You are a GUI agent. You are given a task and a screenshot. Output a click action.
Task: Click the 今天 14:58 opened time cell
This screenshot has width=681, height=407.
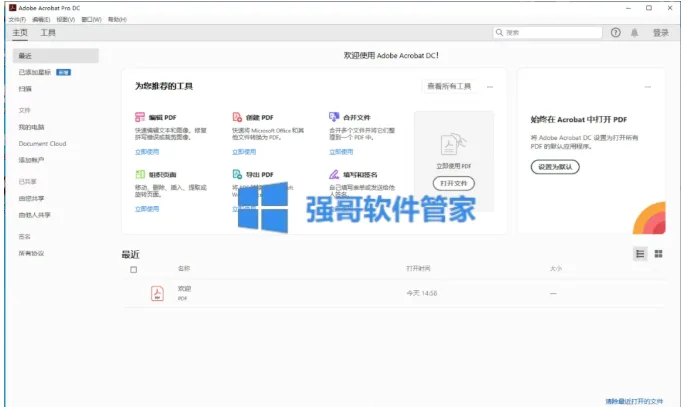tap(422, 293)
